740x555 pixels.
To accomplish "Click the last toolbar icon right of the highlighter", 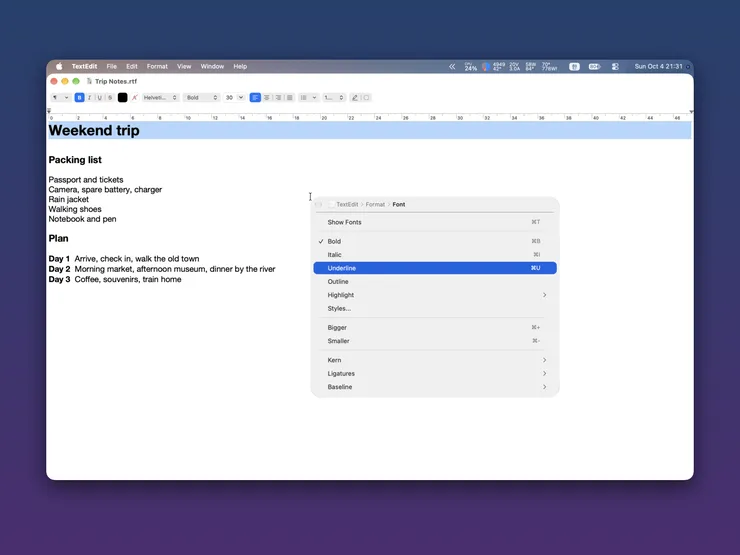I will point(366,98).
